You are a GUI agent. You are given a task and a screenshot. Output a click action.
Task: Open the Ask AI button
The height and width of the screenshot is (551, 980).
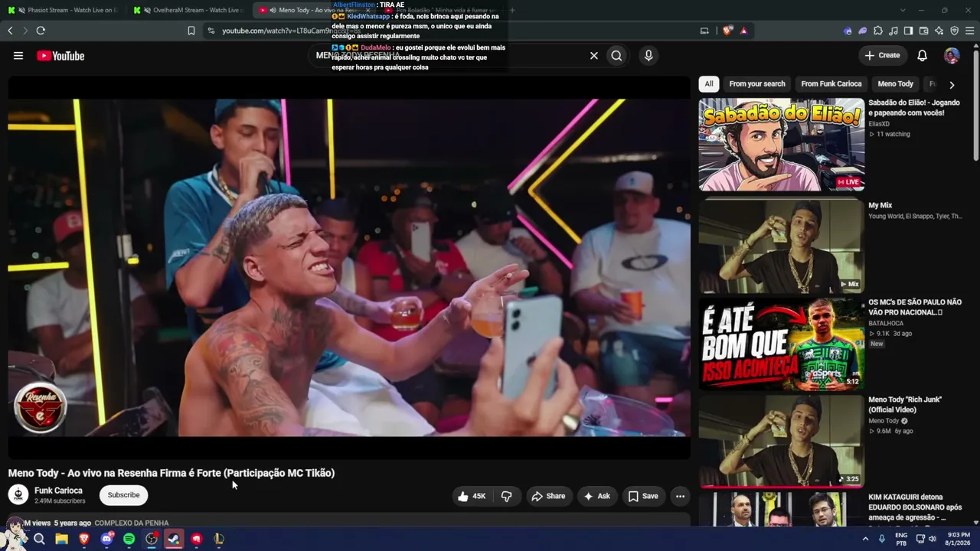click(x=596, y=496)
